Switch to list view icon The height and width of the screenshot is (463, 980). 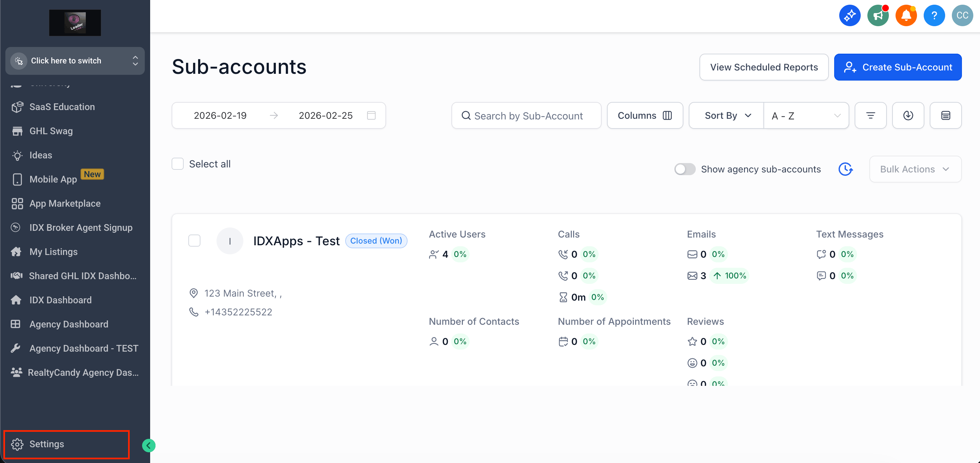[945, 115]
